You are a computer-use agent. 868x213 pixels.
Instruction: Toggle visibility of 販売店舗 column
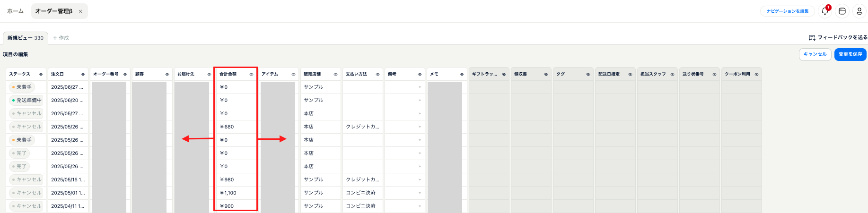[x=335, y=74]
